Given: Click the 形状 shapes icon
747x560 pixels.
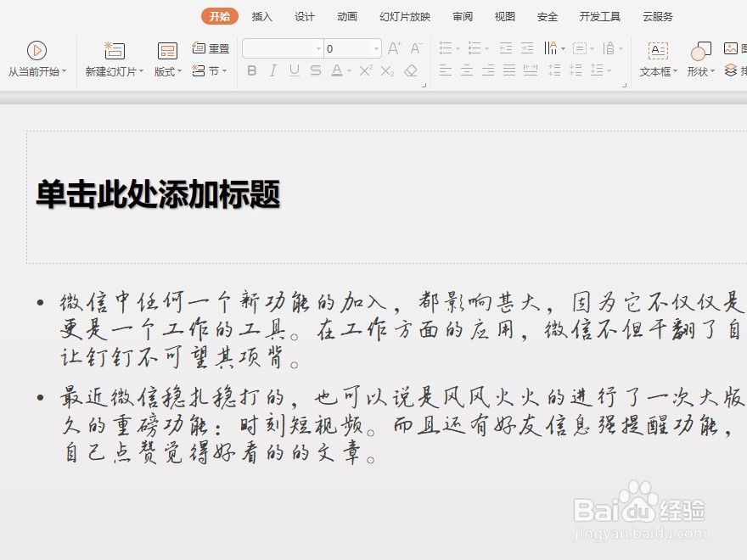Looking at the screenshot, I should click(700, 51).
